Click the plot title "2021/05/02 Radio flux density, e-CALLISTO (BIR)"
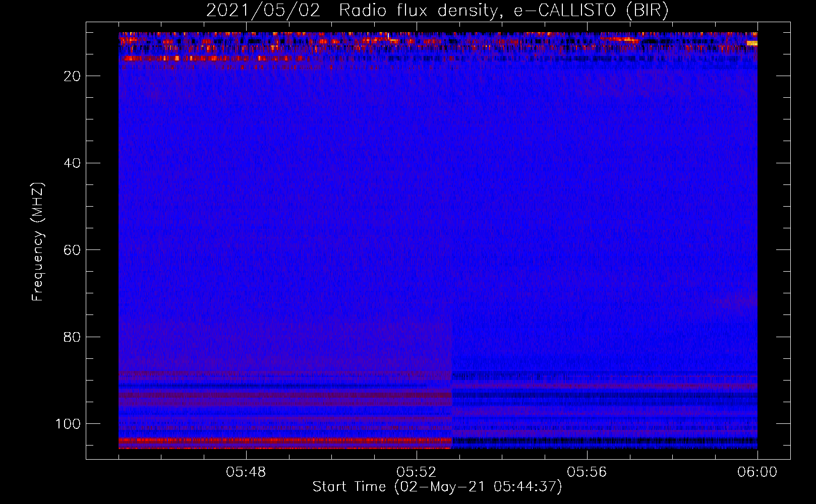816x504 pixels. pyautogui.click(x=437, y=11)
